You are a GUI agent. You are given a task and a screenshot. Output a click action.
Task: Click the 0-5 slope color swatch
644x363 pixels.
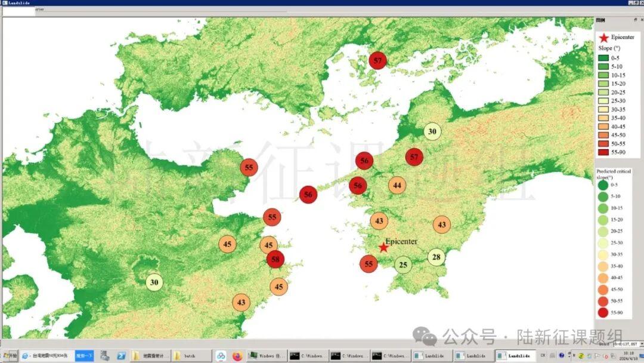603,58
